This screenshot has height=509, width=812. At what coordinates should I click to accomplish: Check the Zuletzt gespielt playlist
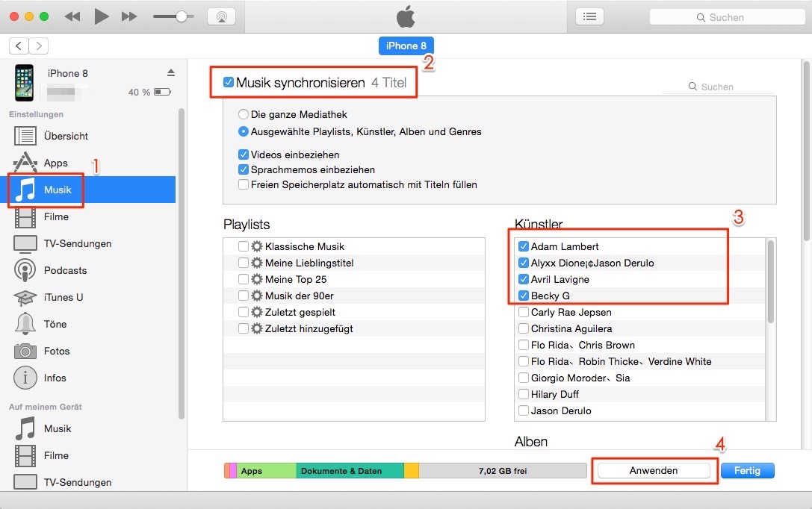(x=244, y=313)
